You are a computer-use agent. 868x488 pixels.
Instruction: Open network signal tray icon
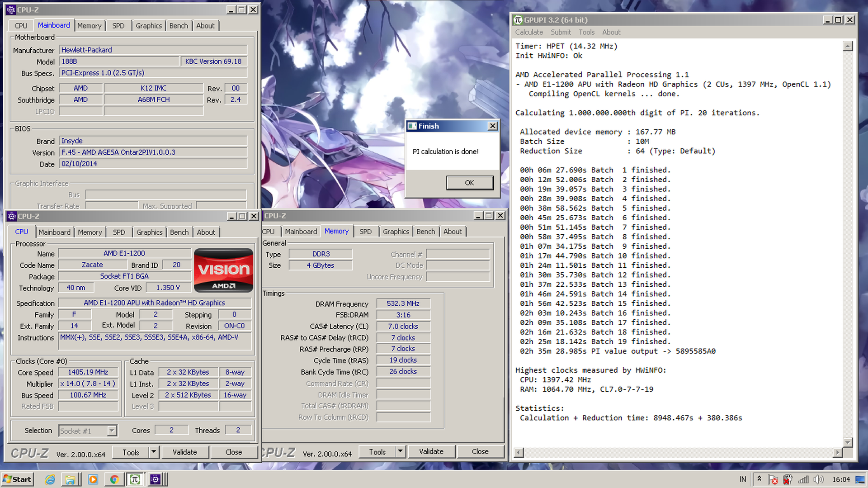pos(803,479)
